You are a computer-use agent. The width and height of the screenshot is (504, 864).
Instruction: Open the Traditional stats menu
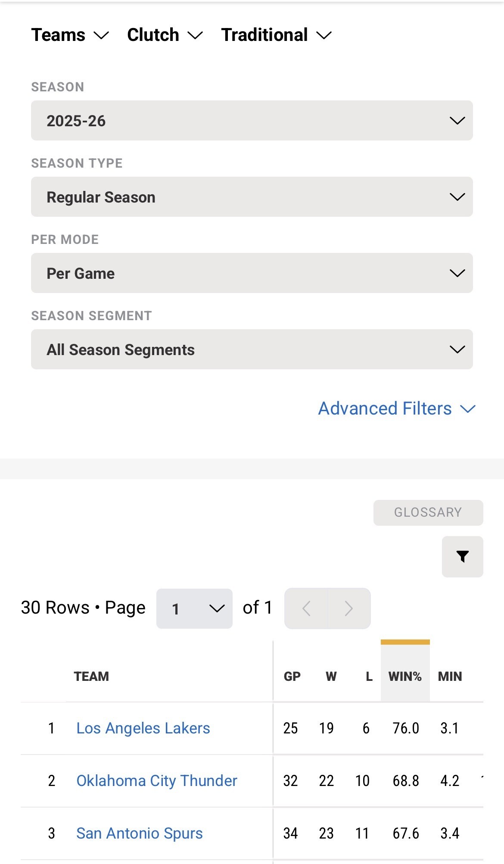[x=276, y=35]
